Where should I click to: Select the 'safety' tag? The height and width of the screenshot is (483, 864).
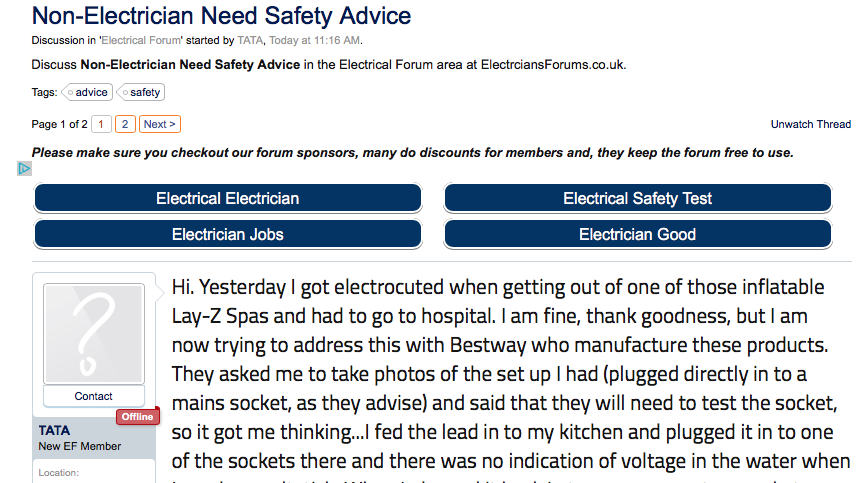point(143,92)
